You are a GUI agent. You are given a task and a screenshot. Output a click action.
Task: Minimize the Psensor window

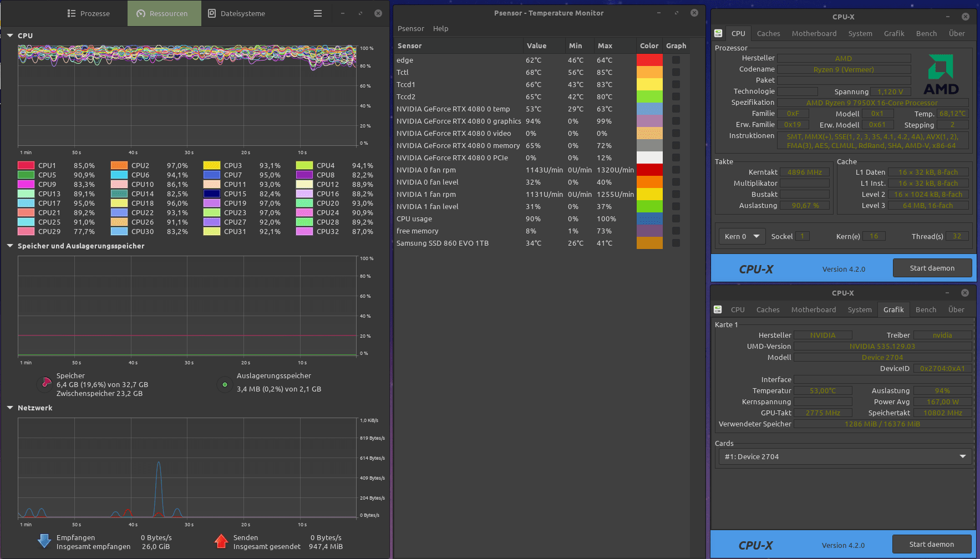659,13
